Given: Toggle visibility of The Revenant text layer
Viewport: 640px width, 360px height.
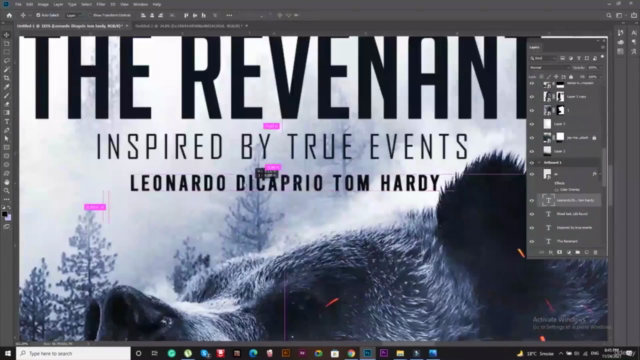Looking at the screenshot, I should (x=531, y=241).
